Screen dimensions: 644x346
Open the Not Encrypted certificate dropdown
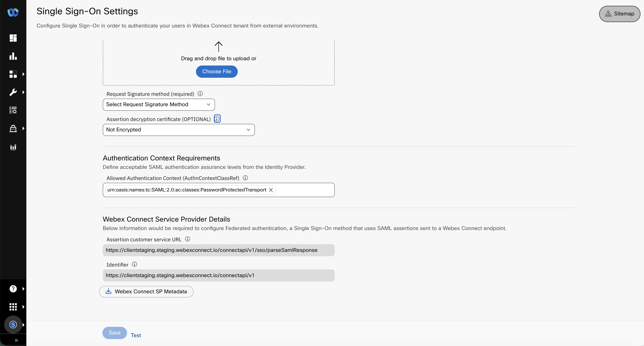point(179,130)
